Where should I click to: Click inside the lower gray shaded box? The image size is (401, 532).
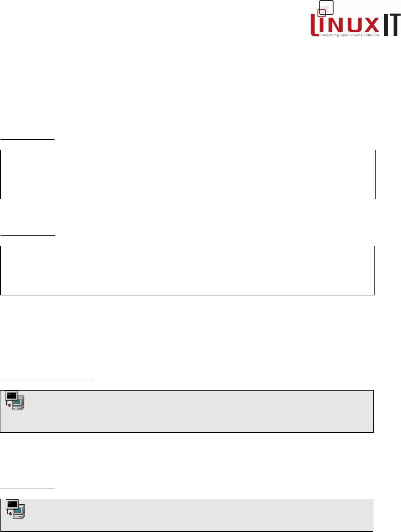point(197,515)
